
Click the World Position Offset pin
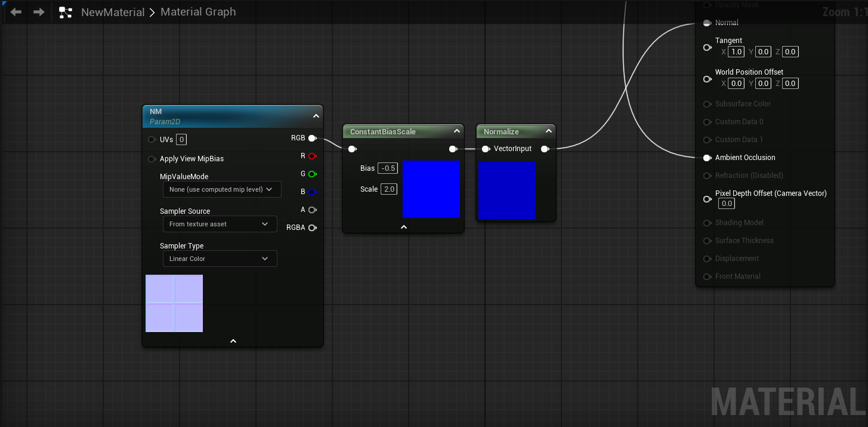[x=708, y=78]
